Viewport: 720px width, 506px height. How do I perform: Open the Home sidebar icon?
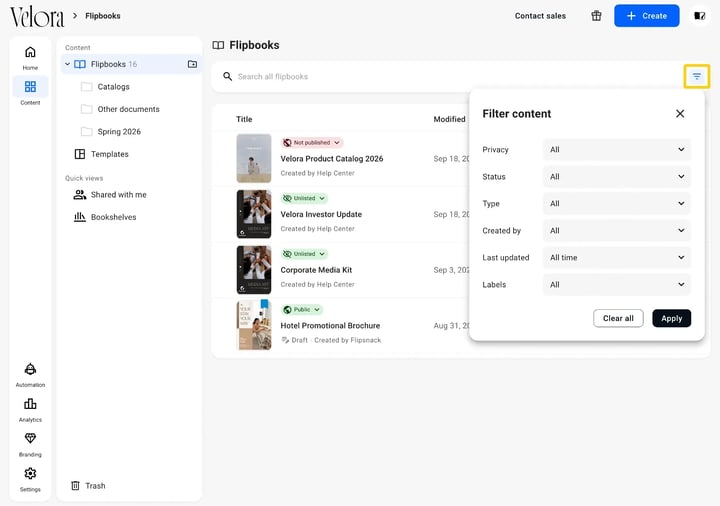click(x=30, y=52)
